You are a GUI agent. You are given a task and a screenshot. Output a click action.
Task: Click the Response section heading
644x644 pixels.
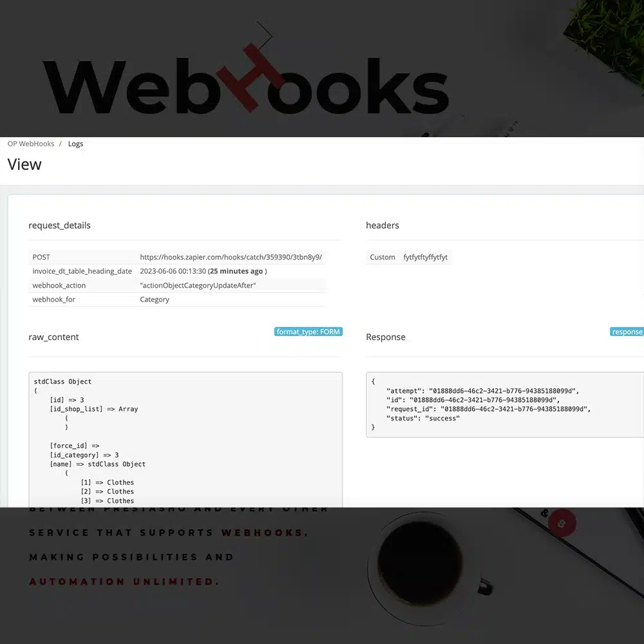pos(386,337)
